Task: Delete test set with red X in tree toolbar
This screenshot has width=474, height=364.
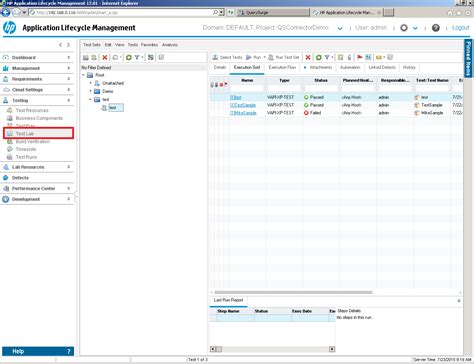Action: click(105, 57)
